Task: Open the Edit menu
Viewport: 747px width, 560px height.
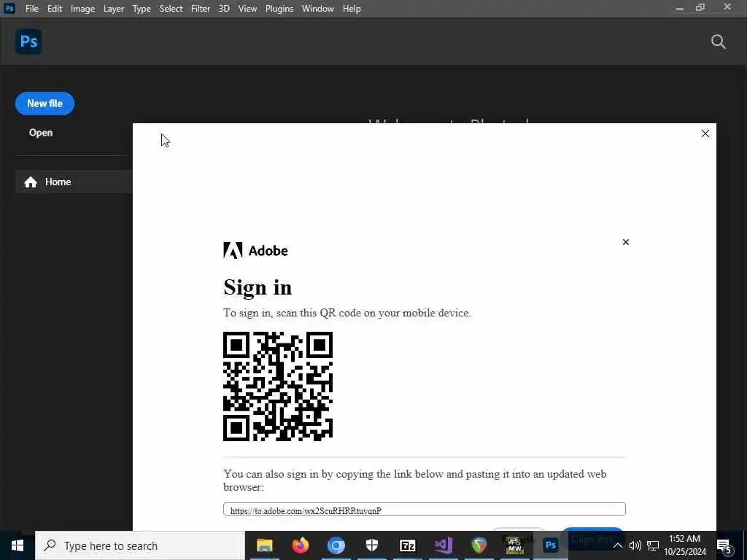Action: [55, 9]
